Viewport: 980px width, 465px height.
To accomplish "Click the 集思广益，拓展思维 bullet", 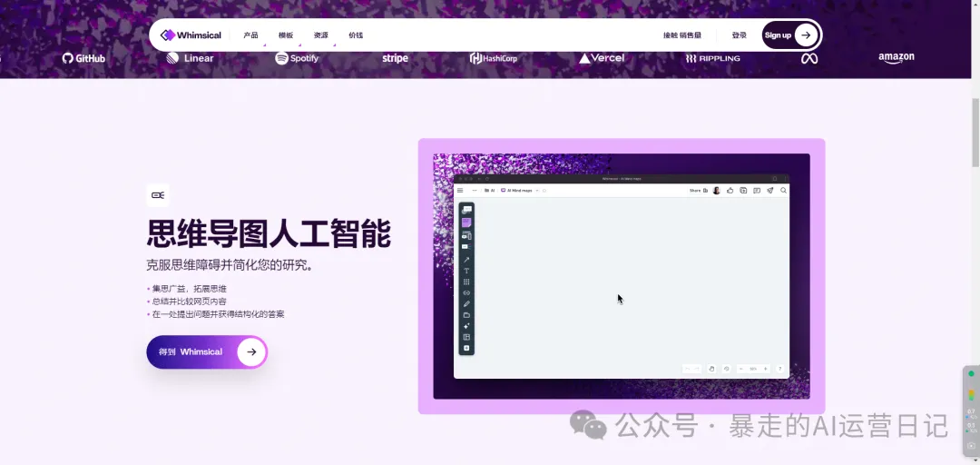I will (190, 289).
